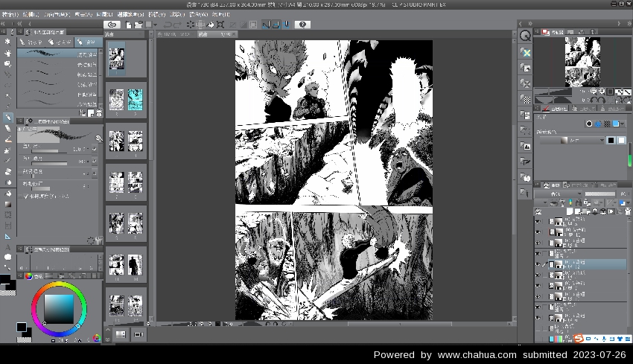The image size is (633, 364).
Task: Open Quick Access Q icon
Action: click(525, 36)
